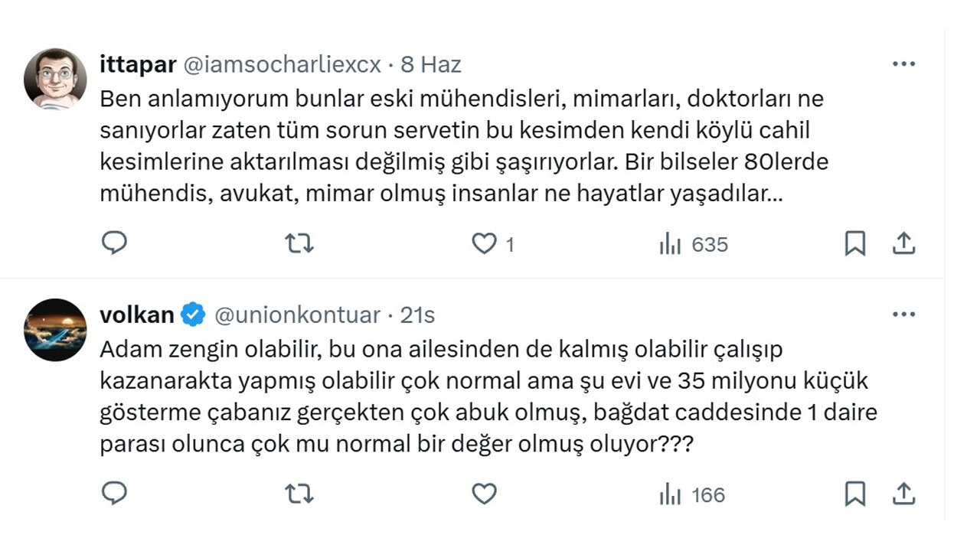Toggle the retweet on ittapar's tweet
980x551 pixels.
coord(300,243)
